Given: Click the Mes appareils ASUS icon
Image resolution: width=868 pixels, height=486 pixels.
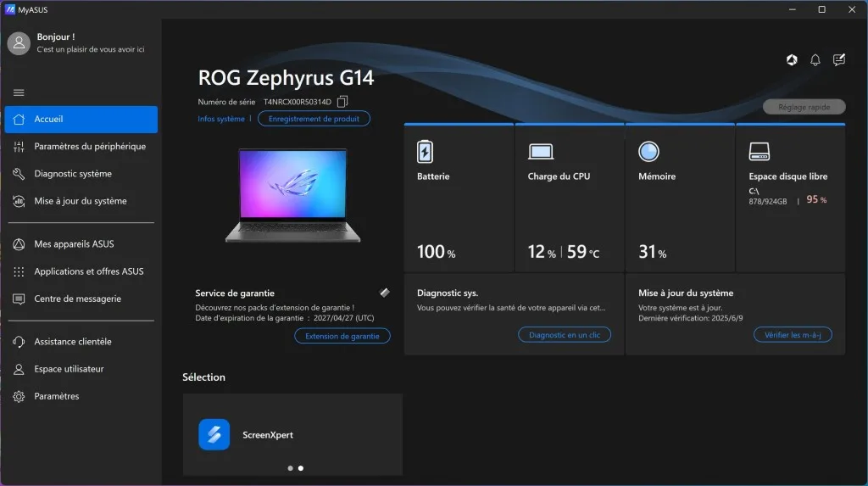Looking at the screenshot, I should pos(19,244).
